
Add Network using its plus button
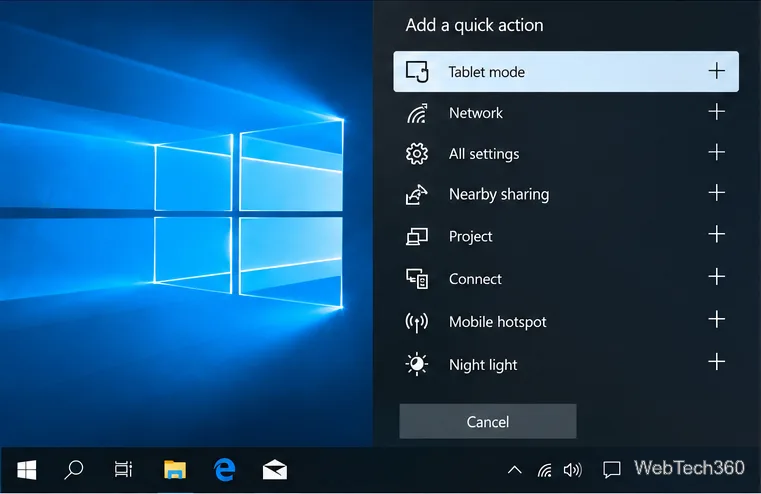(716, 112)
